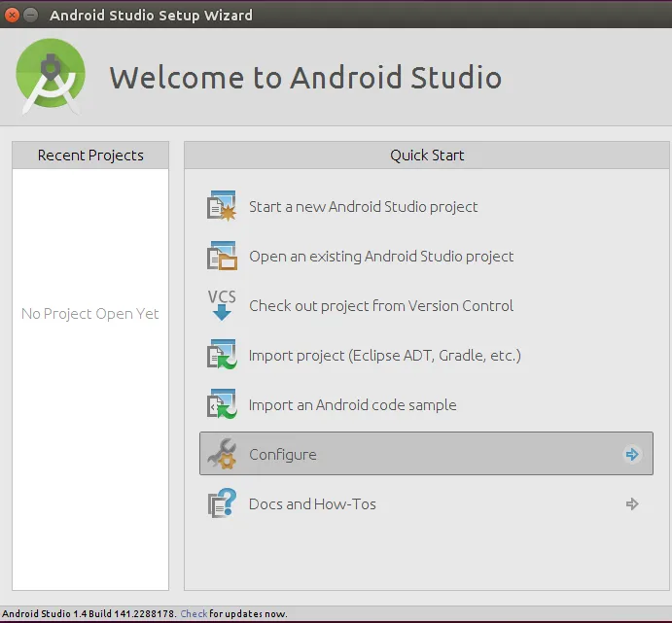Select 'Check out project from Version Control' text

pos(381,306)
